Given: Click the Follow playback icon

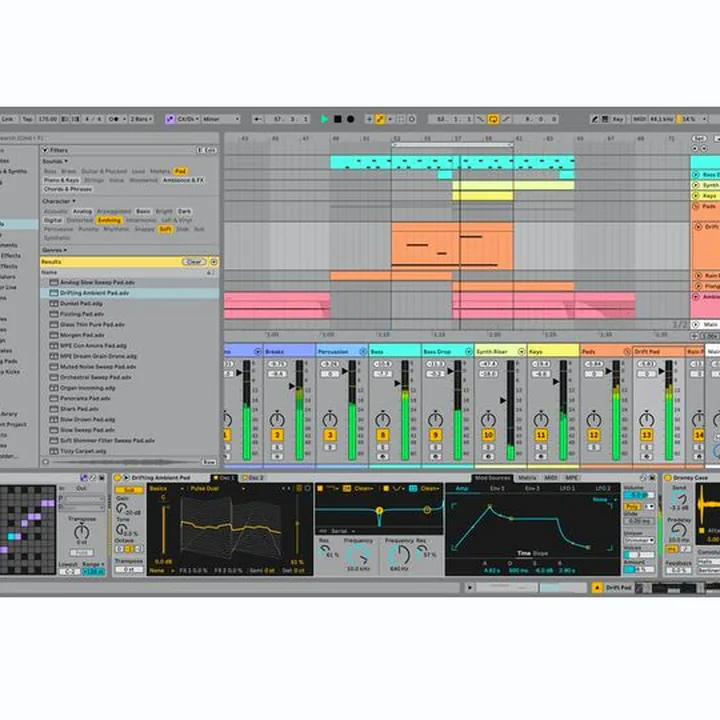Looking at the screenshot, I should pos(258,119).
